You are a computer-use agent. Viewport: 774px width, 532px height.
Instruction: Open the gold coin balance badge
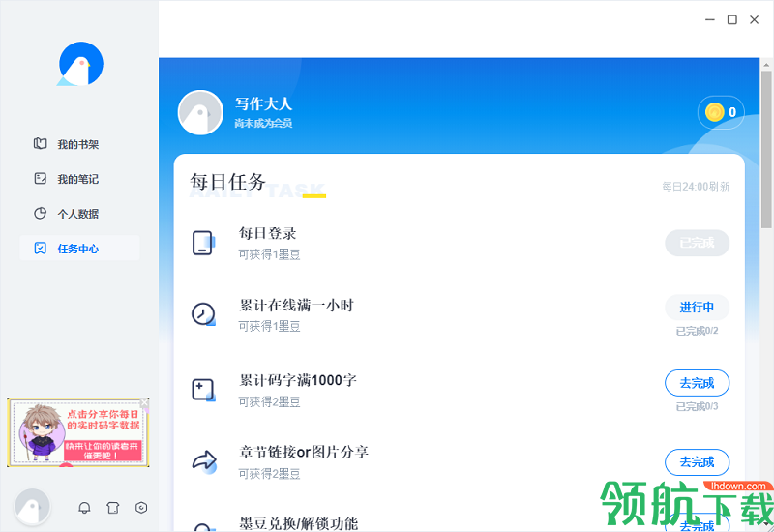tap(721, 112)
